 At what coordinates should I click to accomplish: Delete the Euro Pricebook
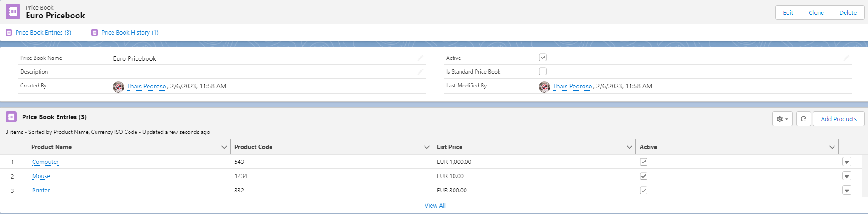[848, 12]
